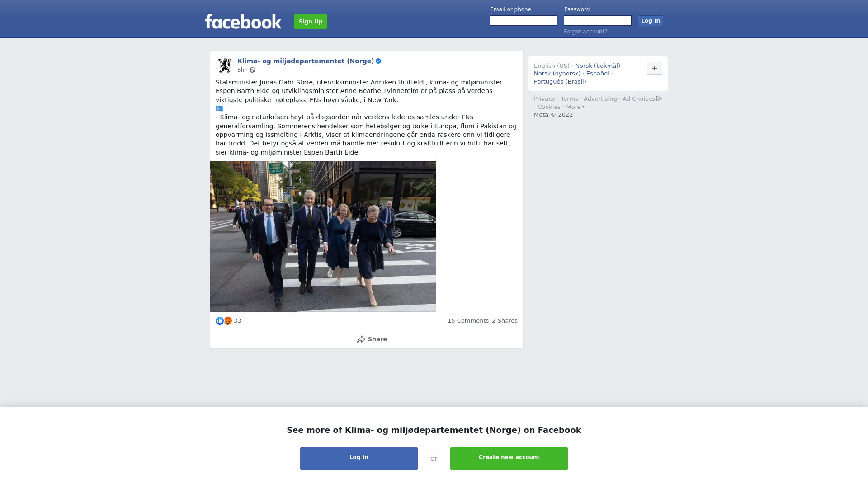Image resolution: width=868 pixels, height=488 pixels.
Task: Click the verified badge next to page name
Action: pyautogui.click(x=378, y=61)
